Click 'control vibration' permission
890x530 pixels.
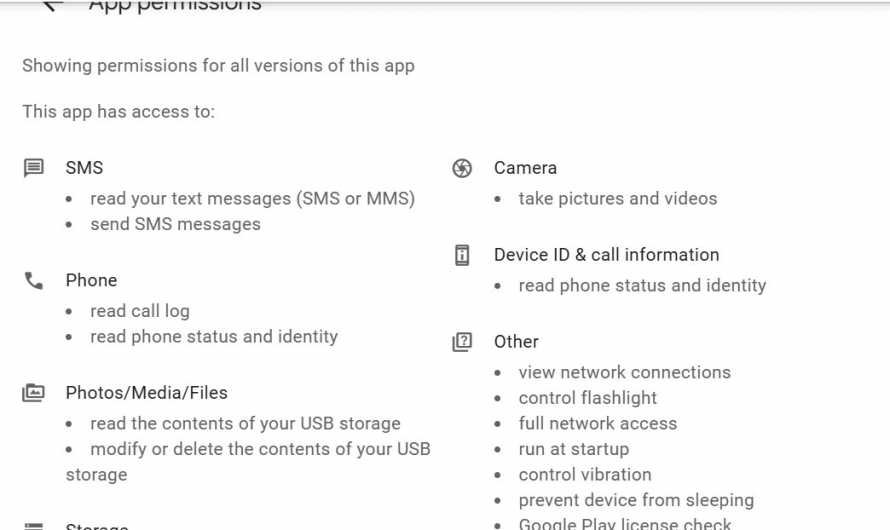pos(585,474)
